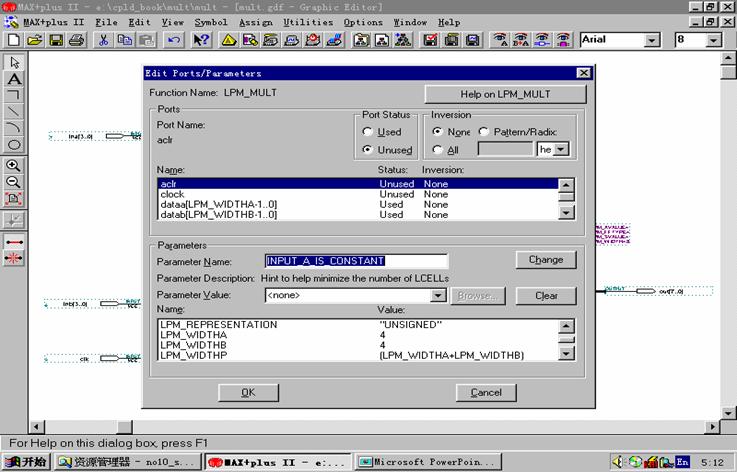The width and height of the screenshot is (737, 472).
Task: Select the circle drawing tool
Action: [x=14, y=145]
